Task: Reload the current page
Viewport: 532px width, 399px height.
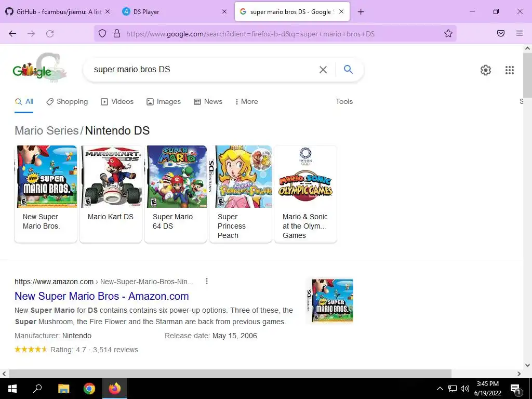Action: [x=50, y=34]
